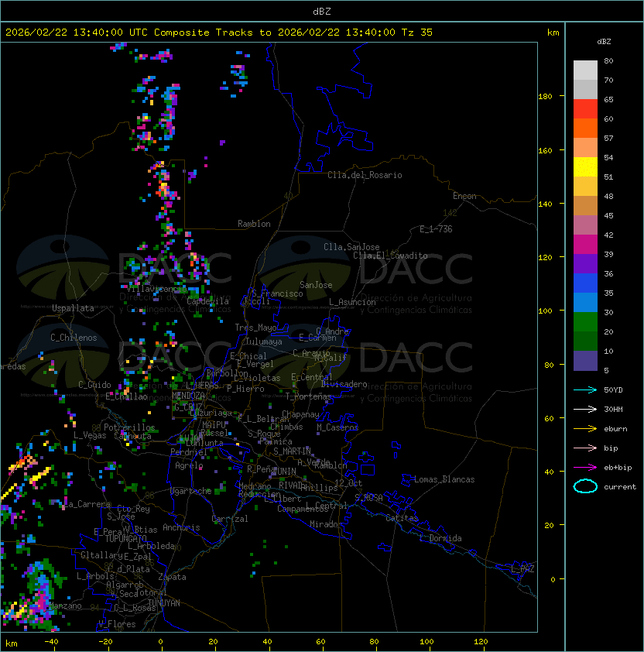Click the 140 km tick label
This screenshot has width=644, height=652.
coord(545,204)
